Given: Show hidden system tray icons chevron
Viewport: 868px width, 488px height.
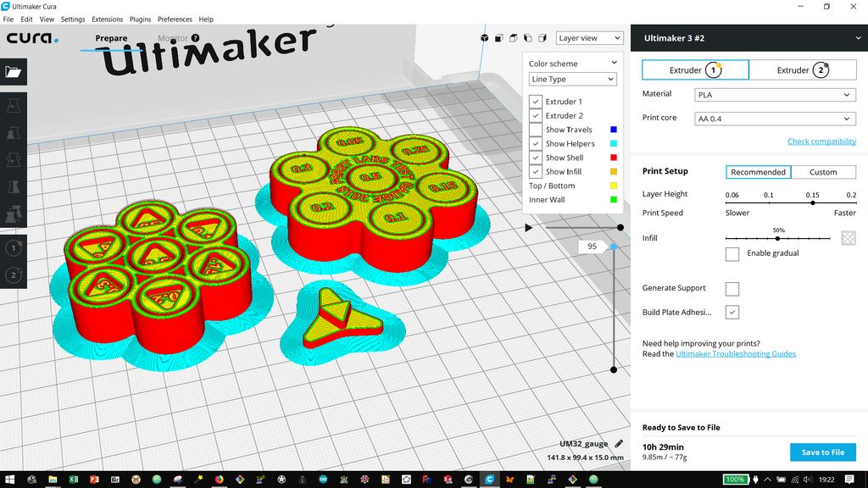Looking at the screenshot, I should (767, 480).
